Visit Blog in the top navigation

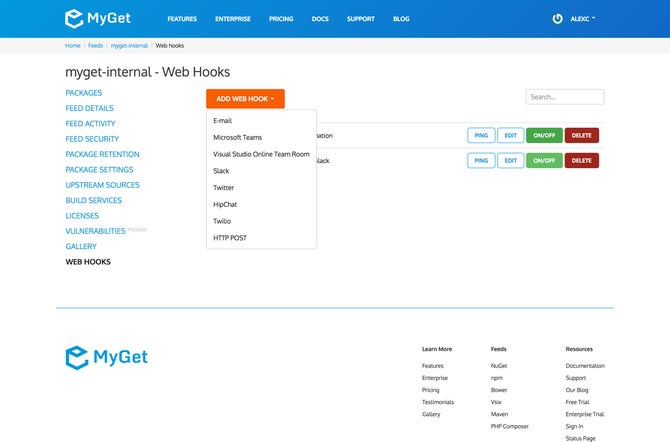coord(401,19)
